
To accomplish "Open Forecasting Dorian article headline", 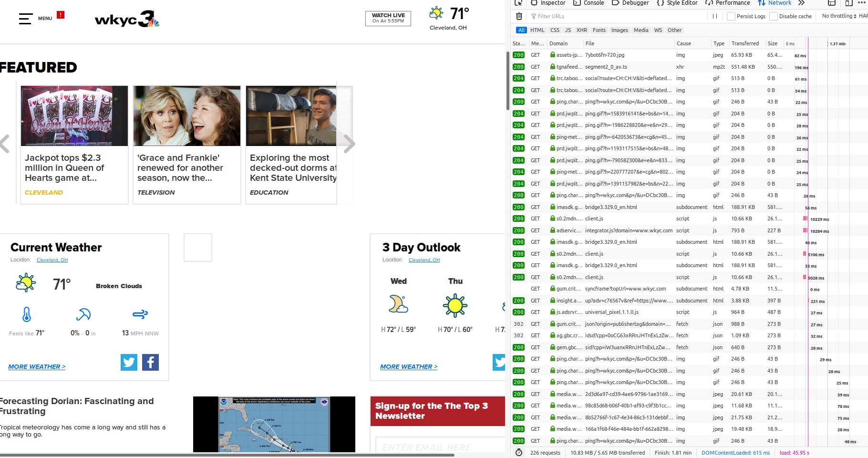I will click(76, 406).
